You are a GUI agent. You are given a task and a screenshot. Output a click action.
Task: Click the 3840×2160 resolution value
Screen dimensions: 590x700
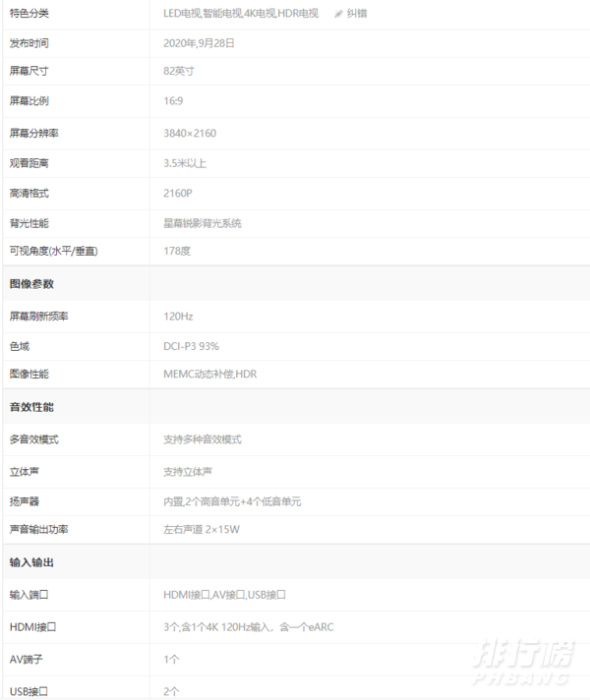point(191,133)
